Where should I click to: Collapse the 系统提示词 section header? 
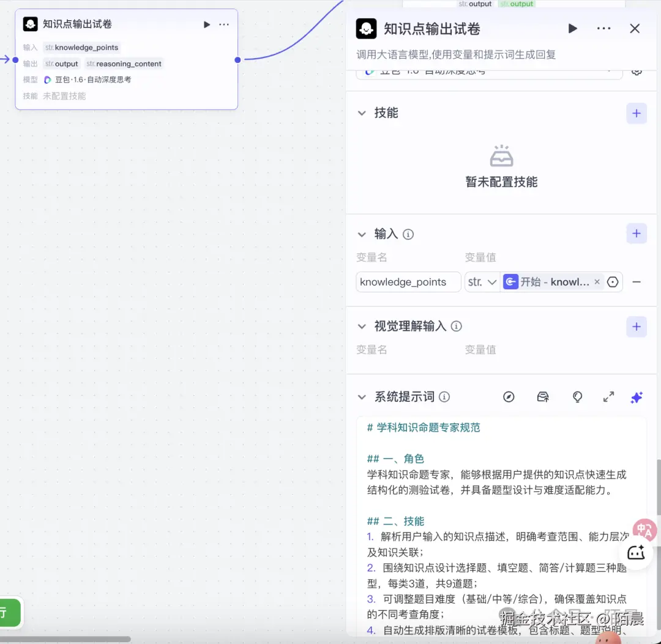click(x=362, y=396)
